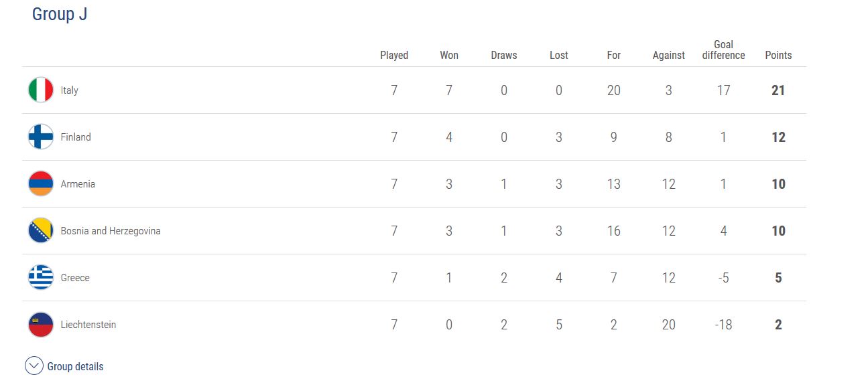Click the Armenia flag icon
868x391 pixels.
[x=41, y=183]
